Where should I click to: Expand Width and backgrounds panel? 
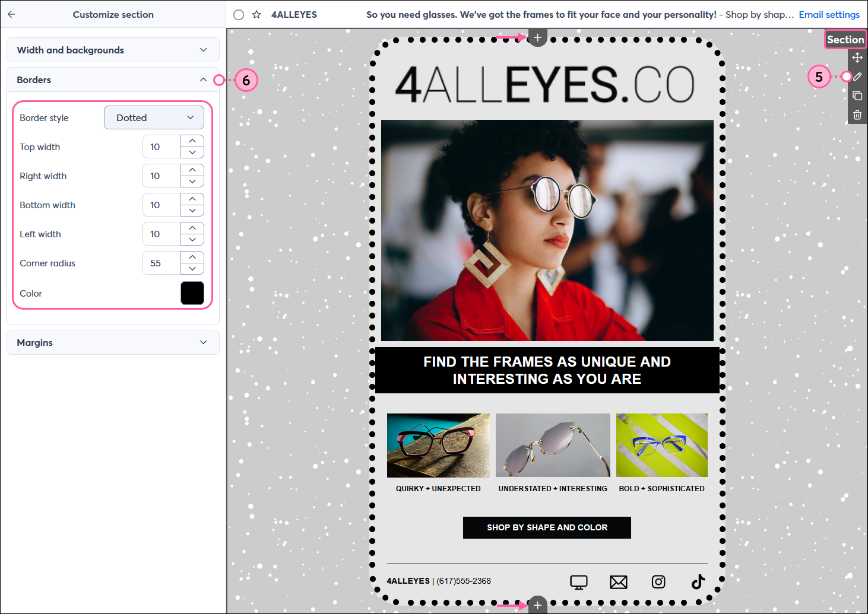[113, 50]
